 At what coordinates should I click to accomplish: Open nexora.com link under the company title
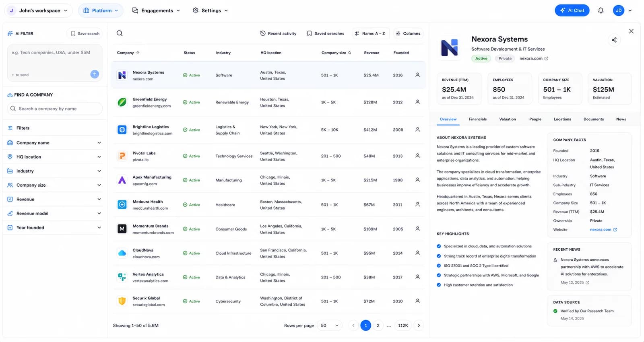[534, 58]
